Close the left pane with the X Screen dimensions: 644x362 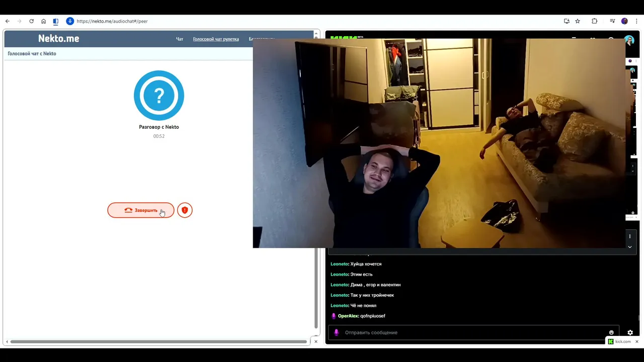coord(316,341)
